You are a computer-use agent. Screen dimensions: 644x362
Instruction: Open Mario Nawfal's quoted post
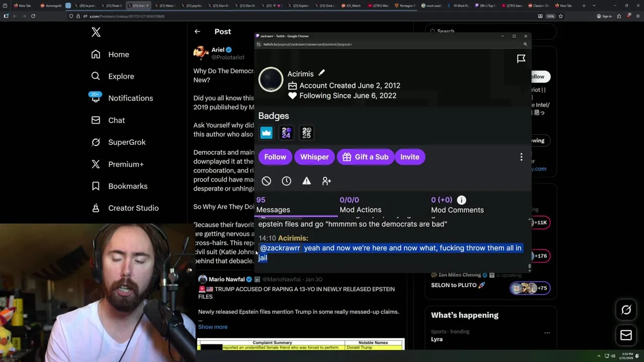[300, 312]
